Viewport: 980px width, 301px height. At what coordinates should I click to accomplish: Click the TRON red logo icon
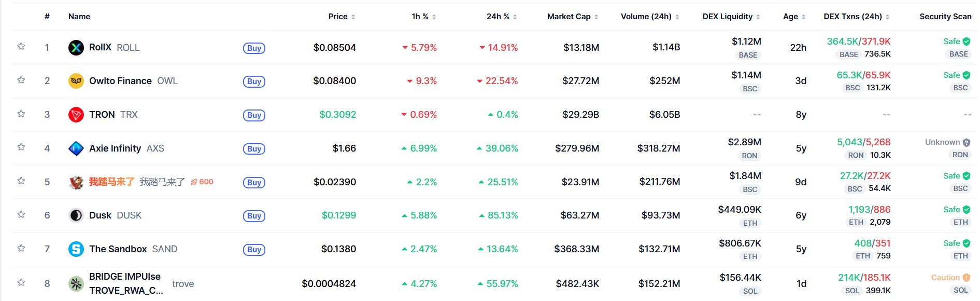point(76,115)
